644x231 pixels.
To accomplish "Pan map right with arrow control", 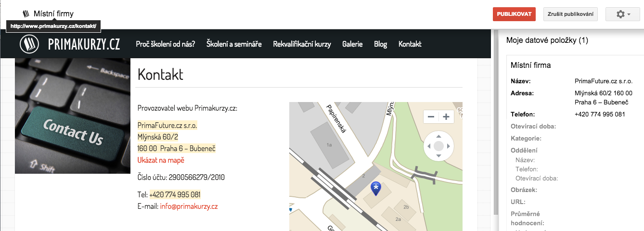I will [x=449, y=146].
